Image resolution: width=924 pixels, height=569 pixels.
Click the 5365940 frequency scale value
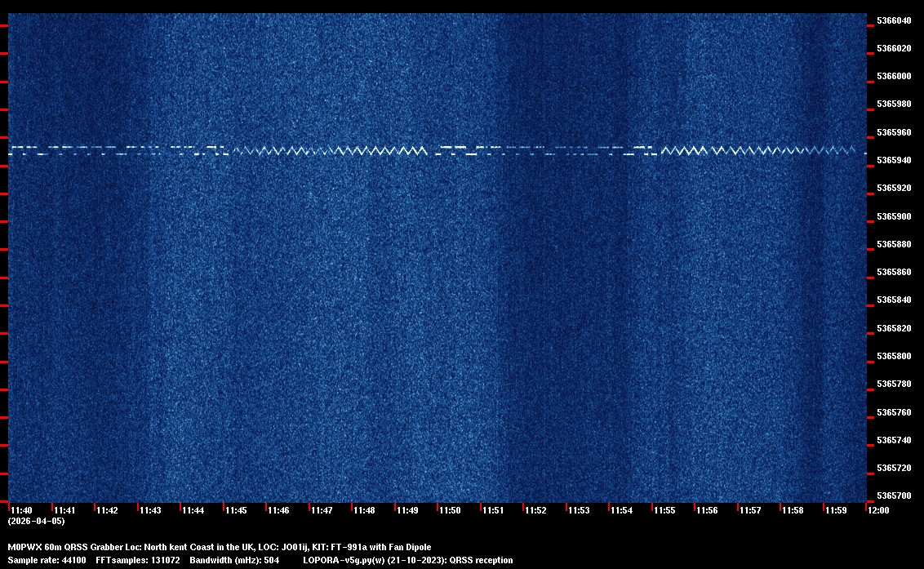pyautogui.click(x=894, y=160)
